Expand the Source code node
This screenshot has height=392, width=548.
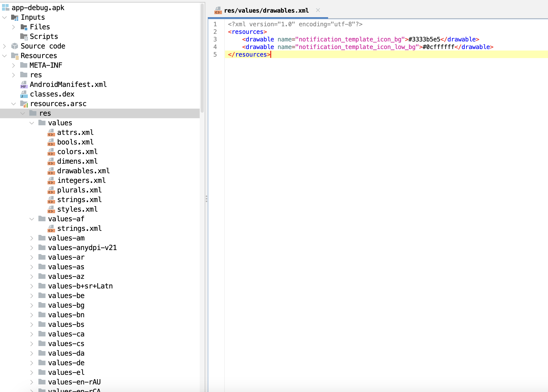(x=5, y=46)
